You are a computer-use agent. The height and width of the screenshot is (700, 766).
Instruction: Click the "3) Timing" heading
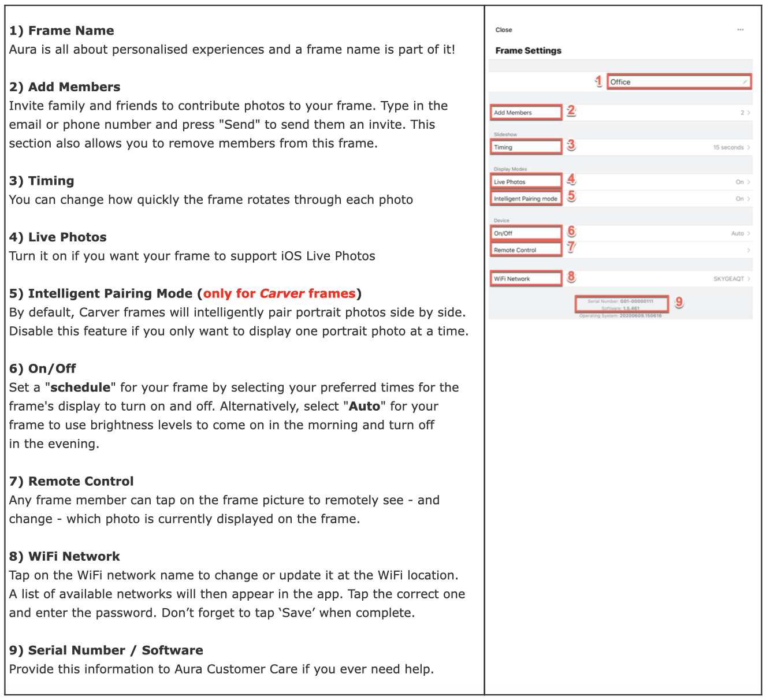(x=42, y=181)
